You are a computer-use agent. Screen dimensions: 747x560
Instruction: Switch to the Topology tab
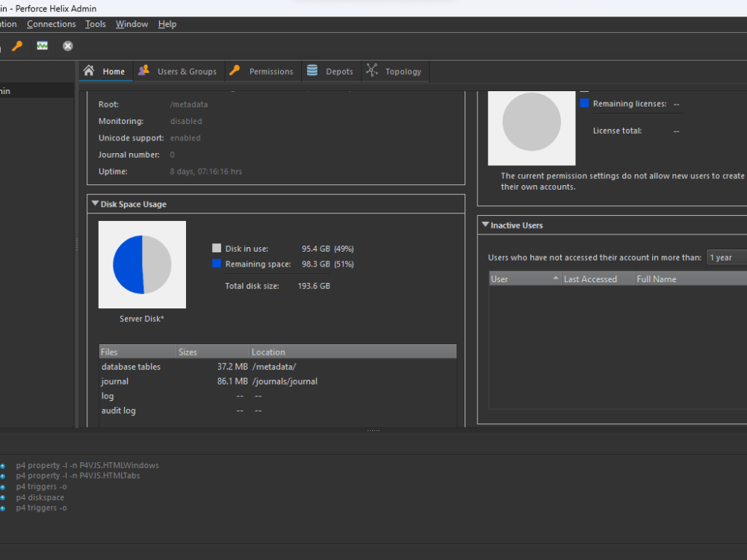[x=394, y=71]
